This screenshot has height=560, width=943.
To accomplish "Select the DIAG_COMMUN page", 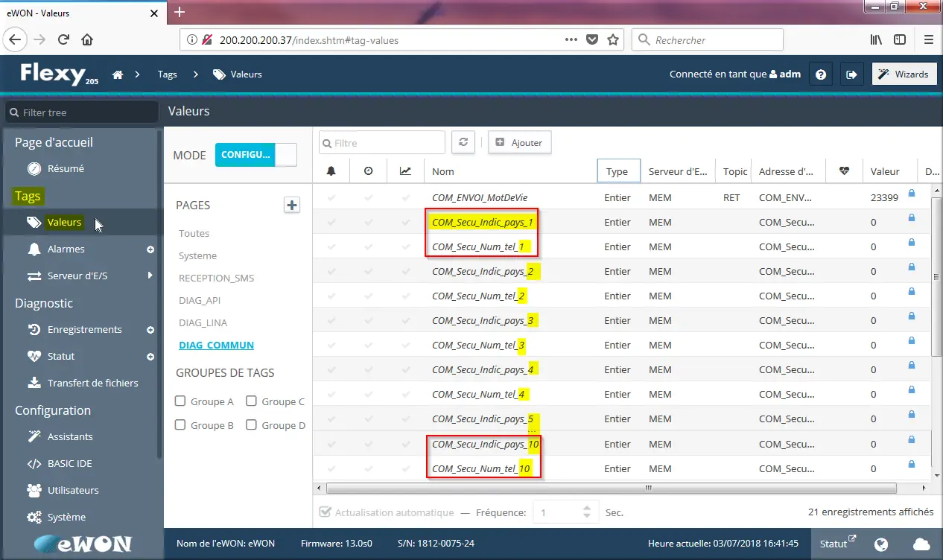I will (x=216, y=345).
